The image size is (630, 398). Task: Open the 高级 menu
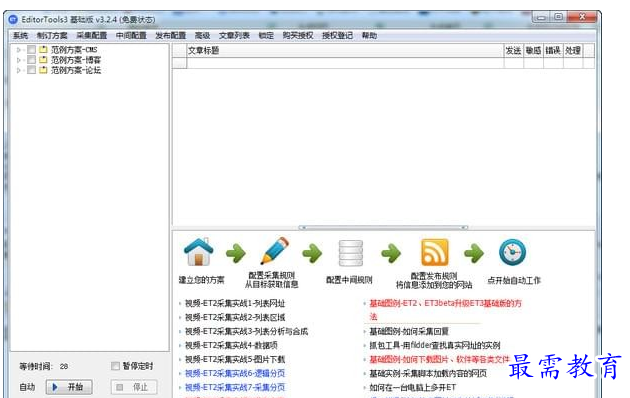coord(202,35)
